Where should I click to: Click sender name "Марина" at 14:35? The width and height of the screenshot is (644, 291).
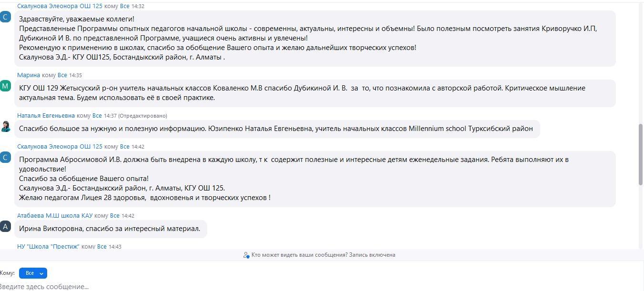[x=29, y=75]
